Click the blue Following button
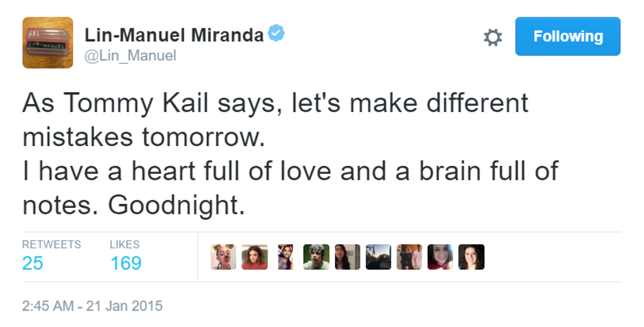Image resolution: width=644 pixels, height=327 pixels. (568, 36)
